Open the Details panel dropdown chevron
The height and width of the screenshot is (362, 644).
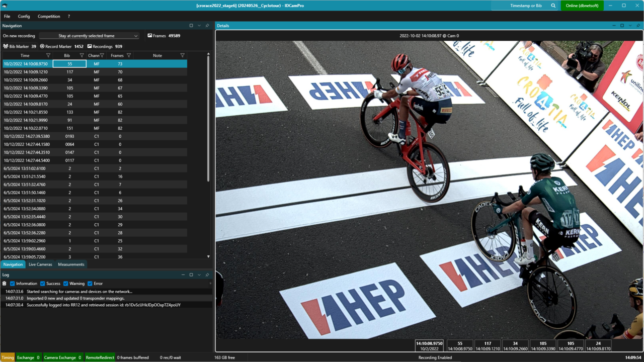[630, 26]
